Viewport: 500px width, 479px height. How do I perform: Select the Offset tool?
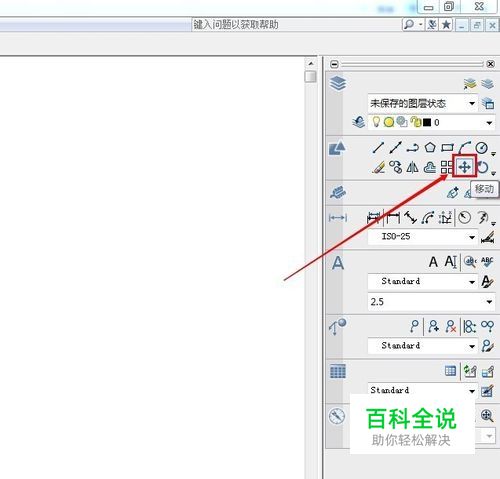click(x=430, y=167)
